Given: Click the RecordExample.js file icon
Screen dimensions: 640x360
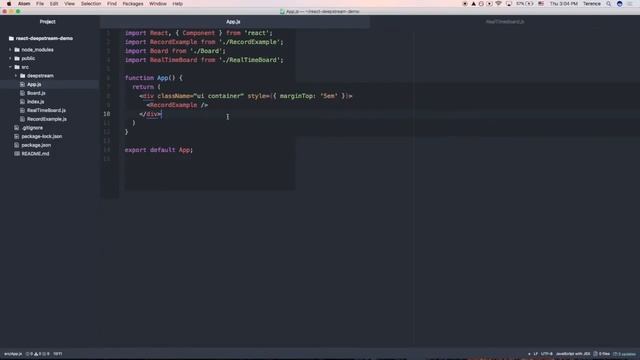Looking at the screenshot, I should pyautogui.click(x=22, y=119).
